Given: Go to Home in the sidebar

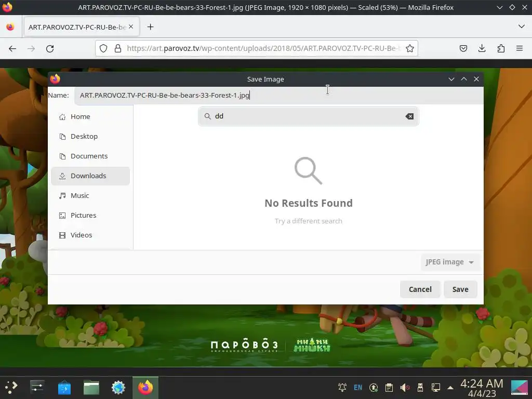Looking at the screenshot, I should (90, 117).
